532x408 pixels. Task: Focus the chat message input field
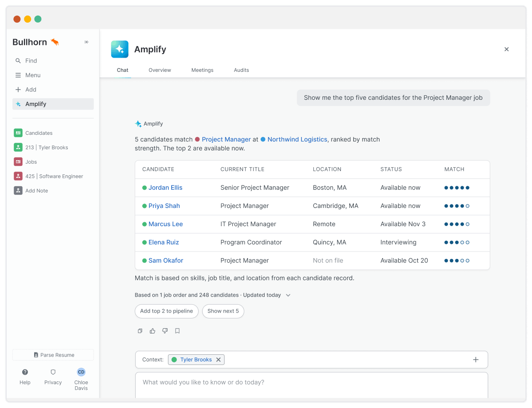[311, 385]
